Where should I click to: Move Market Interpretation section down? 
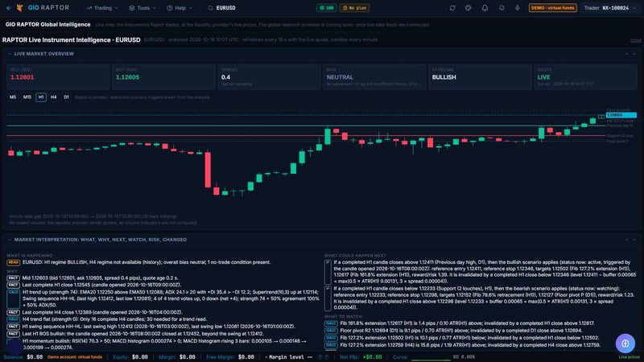pyautogui.click(x=634, y=240)
